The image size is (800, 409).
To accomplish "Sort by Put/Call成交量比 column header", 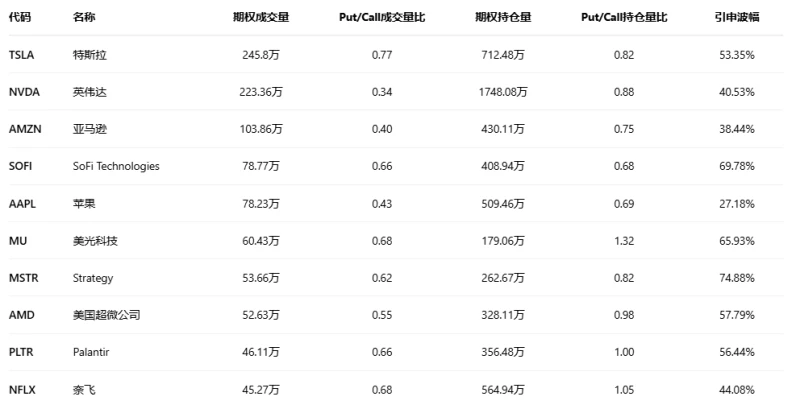I will (381, 18).
